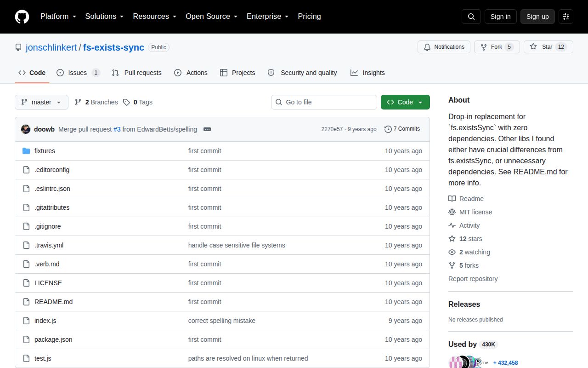Open the test.js file
This screenshot has height=368, width=588.
43,358
